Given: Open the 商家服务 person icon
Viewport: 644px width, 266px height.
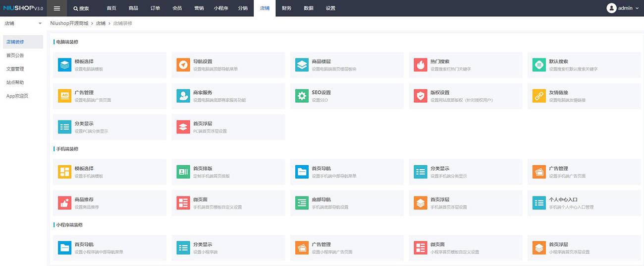Looking at the screenshot, I should (x=183, y=96).
